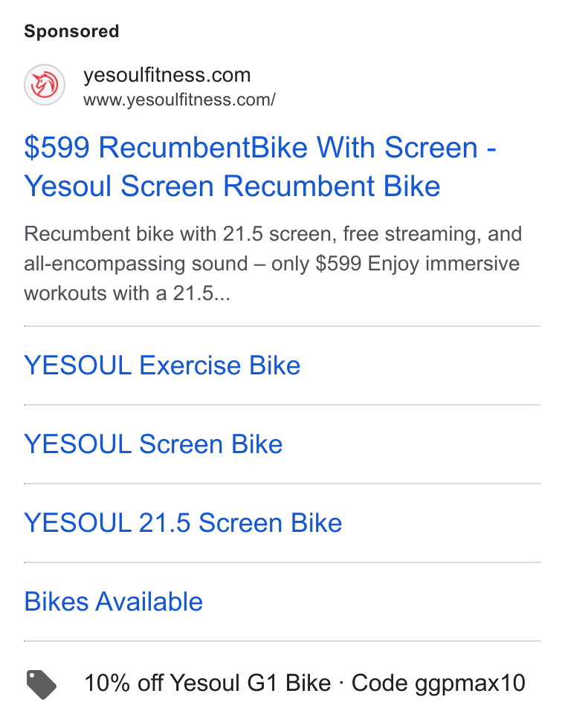Click the headline line Yesoul Screen Recumbent Bike
Screen dimensions: 565x728
tap(232, 186)
